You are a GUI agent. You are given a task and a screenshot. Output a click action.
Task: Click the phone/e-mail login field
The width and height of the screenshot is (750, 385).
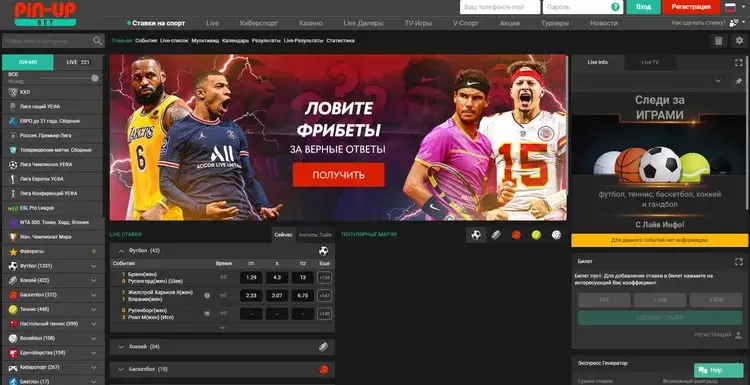(500, 7)
